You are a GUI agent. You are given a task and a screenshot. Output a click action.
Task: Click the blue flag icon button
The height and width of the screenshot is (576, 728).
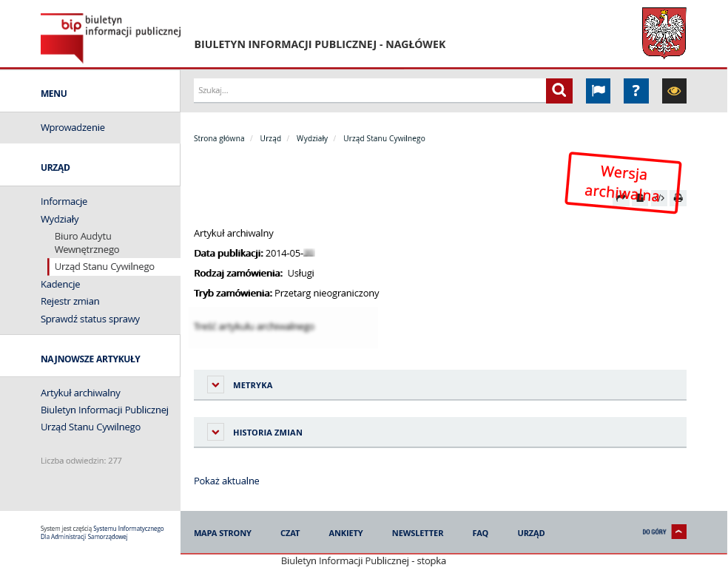pyautogui.click(x=598, y=91)
